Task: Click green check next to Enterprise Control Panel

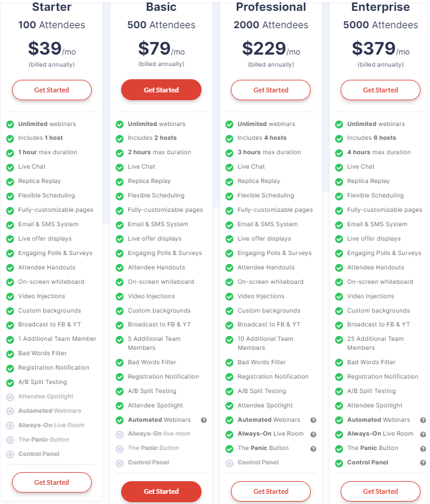Action: pyautogui.click(x=339, y=463)
